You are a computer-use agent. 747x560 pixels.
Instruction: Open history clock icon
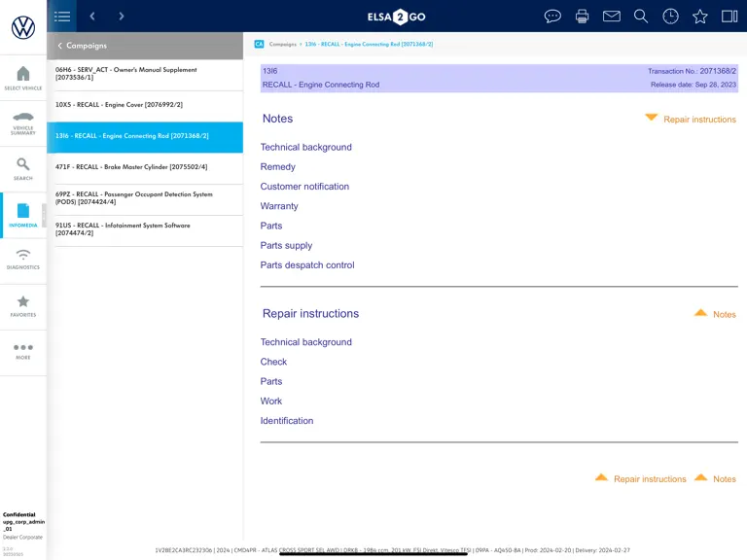pos(670,17)
